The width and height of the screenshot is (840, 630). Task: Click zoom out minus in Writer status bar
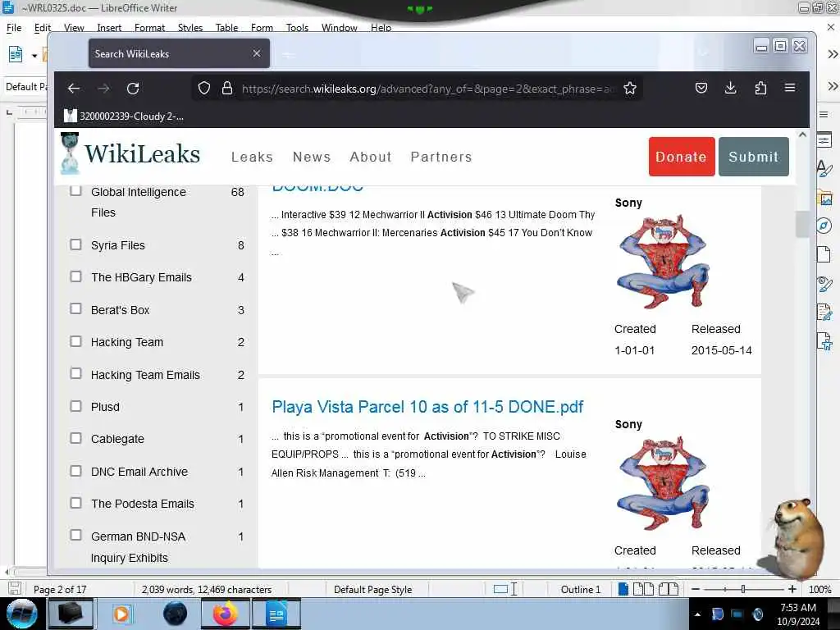[696, 589]
